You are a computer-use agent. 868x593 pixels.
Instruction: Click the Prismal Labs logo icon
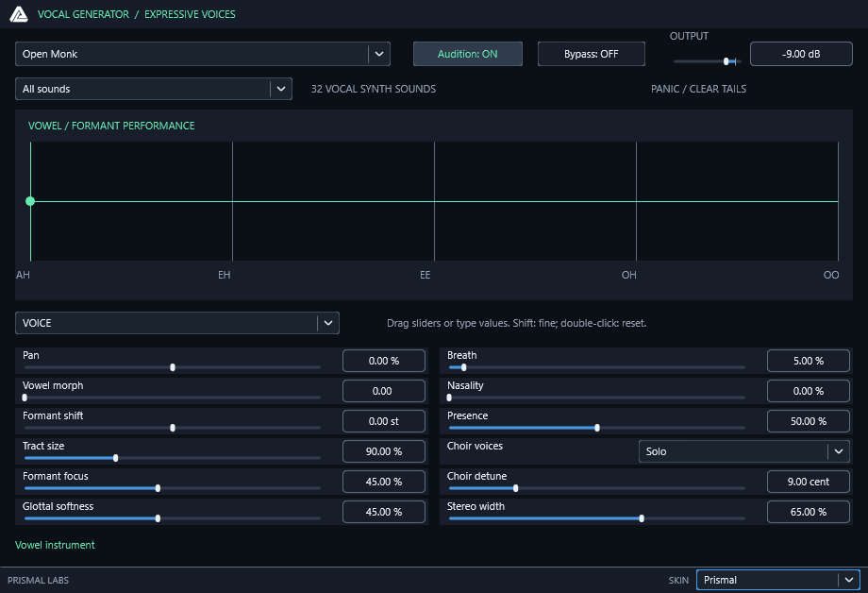pos(19,14)
